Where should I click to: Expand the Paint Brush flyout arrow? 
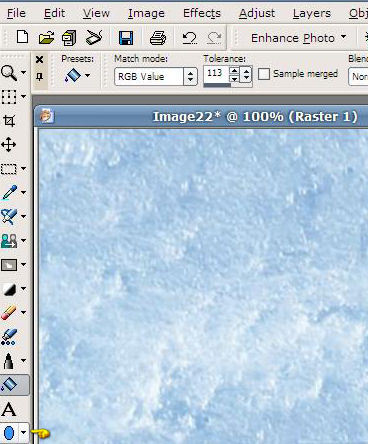[23, 216]
